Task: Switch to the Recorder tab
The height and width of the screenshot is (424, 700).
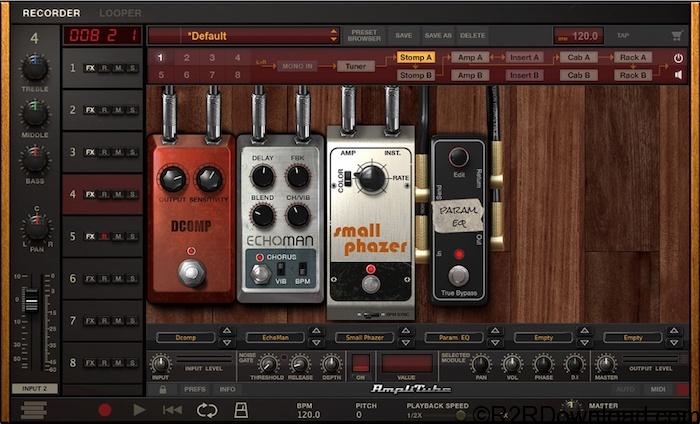Action: (x=51, y=13)
